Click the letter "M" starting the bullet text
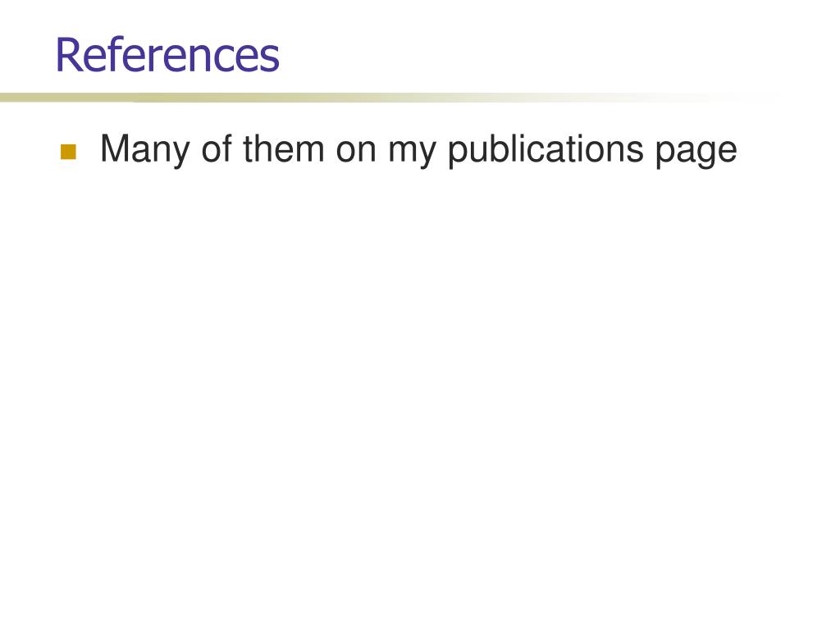The image size is (840, 630). [113, 148]
